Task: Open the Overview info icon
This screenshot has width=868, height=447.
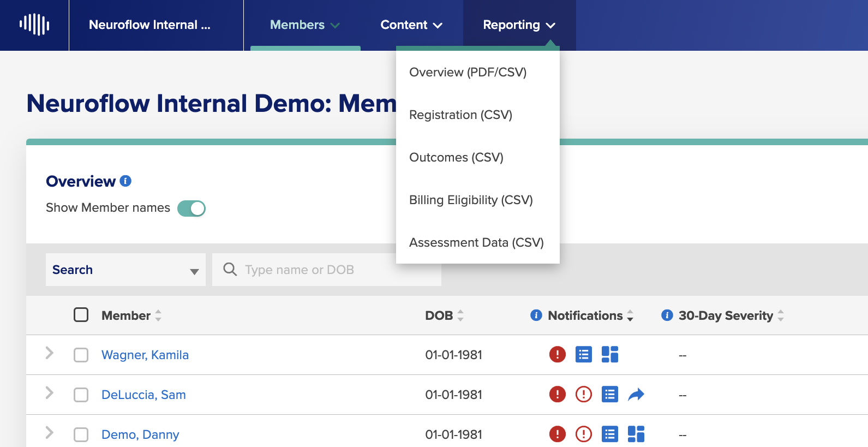Action: 125,181
